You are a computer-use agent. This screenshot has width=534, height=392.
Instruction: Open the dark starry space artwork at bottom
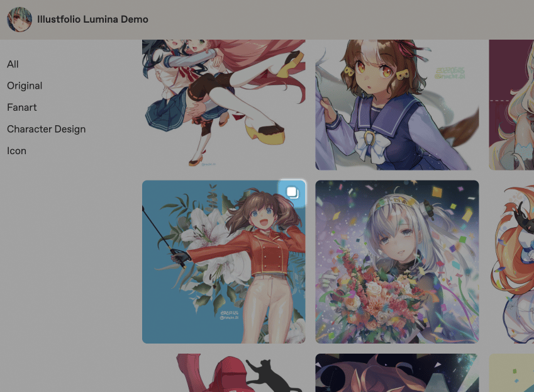(x=397, y=372)
